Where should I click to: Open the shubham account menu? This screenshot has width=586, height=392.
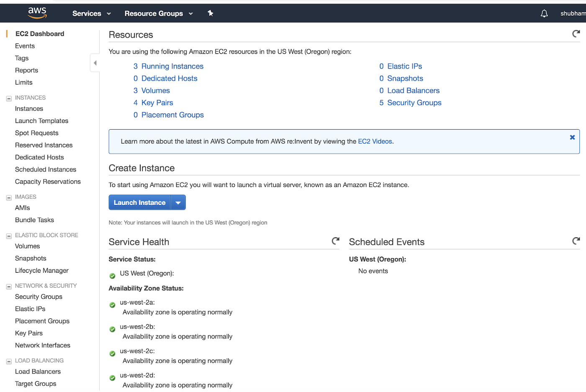point(573,13)
